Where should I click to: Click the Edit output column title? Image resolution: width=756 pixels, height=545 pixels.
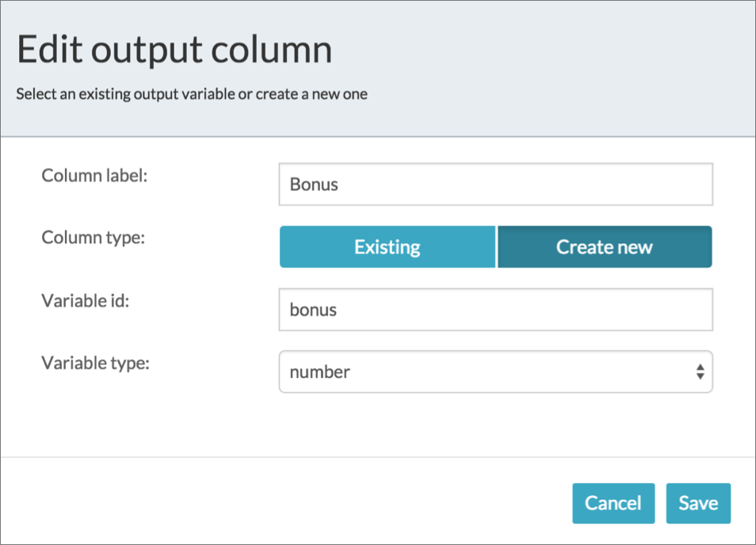[174, 48]
